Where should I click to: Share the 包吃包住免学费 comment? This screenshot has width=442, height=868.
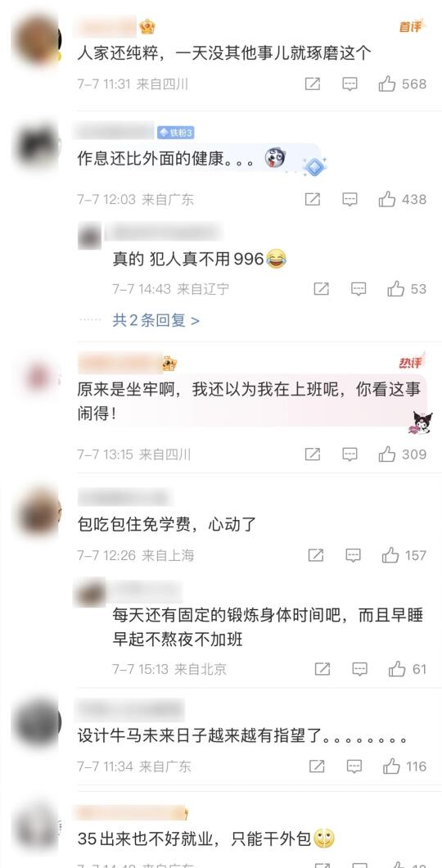316,555
